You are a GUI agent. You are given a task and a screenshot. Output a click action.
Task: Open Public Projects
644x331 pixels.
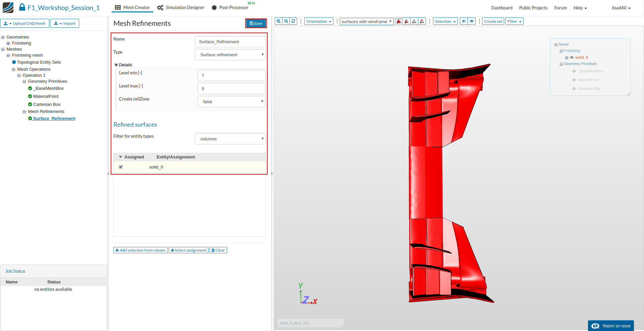pyautogui.click(x=533, y=8)
